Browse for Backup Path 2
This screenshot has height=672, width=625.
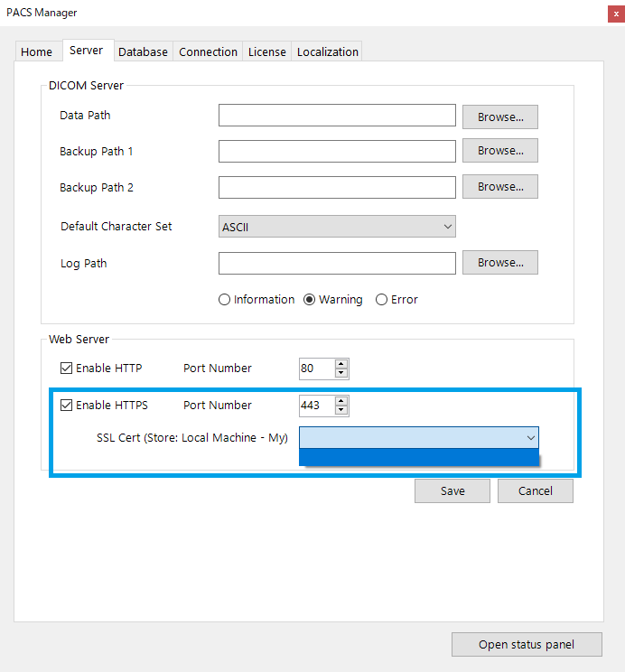500,186
